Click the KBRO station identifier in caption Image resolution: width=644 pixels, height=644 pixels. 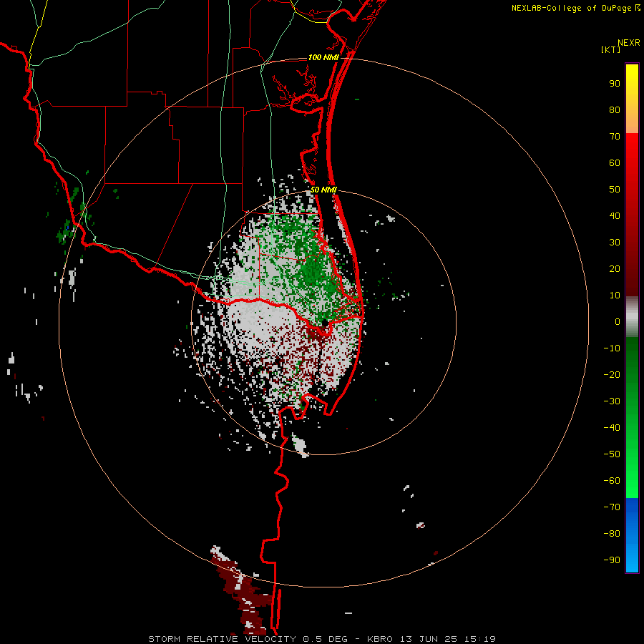pos(379,639)
